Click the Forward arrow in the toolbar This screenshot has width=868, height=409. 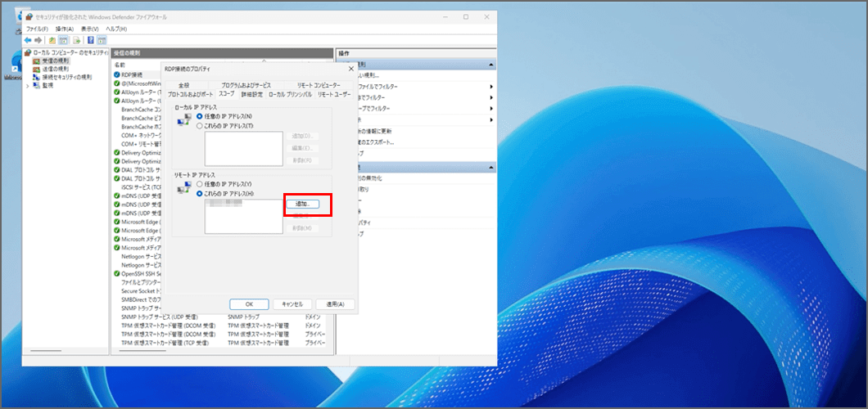coord(38,39)
